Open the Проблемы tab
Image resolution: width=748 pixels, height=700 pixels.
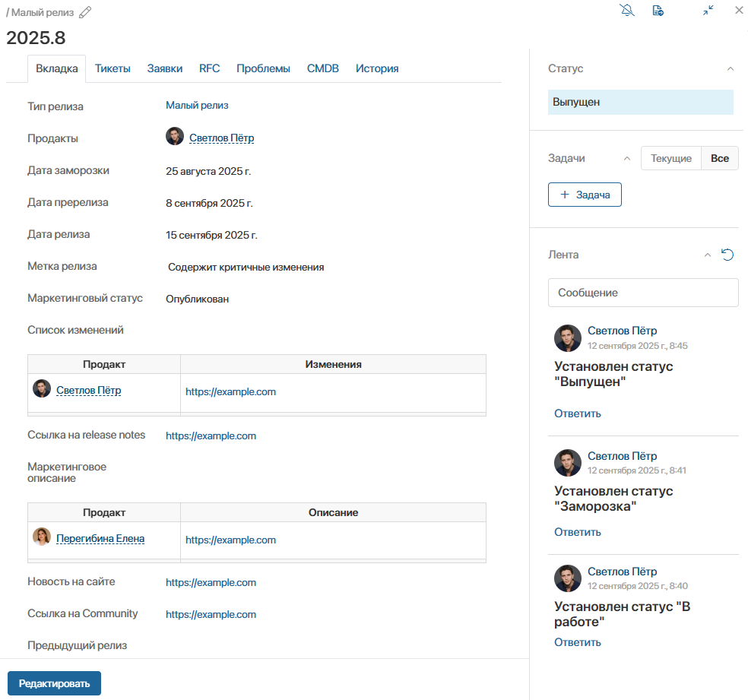pos(263,68)
